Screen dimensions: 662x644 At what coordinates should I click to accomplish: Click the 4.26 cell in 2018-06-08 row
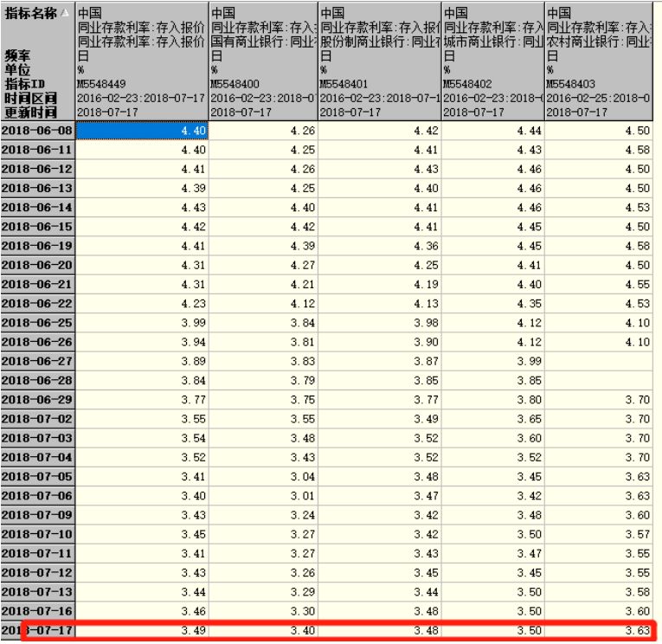(x=263, y=131)
